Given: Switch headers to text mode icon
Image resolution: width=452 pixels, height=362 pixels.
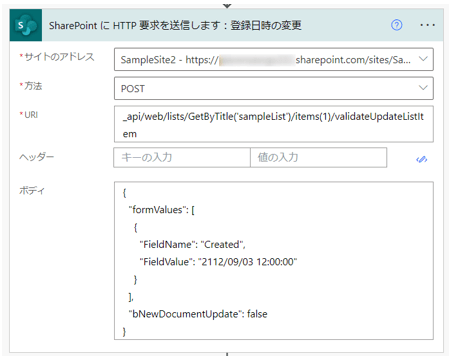Looking at the screenshot, I should 422,159.
